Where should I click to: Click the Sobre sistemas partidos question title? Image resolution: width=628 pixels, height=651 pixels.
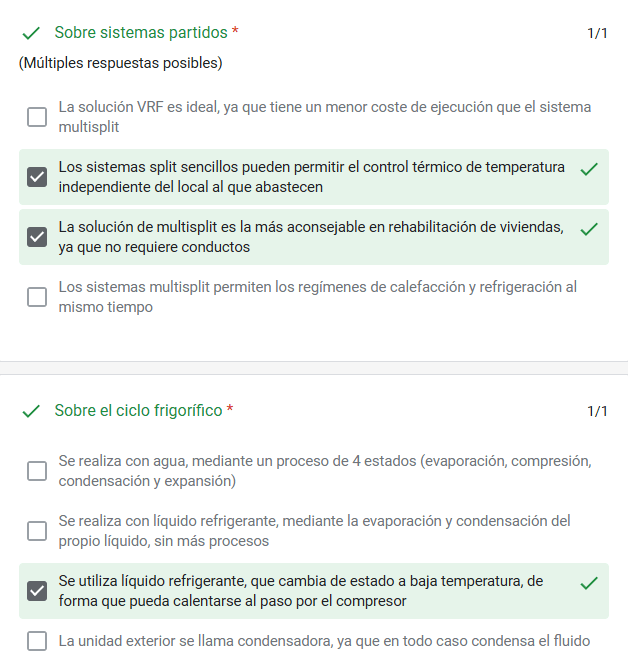141,33
